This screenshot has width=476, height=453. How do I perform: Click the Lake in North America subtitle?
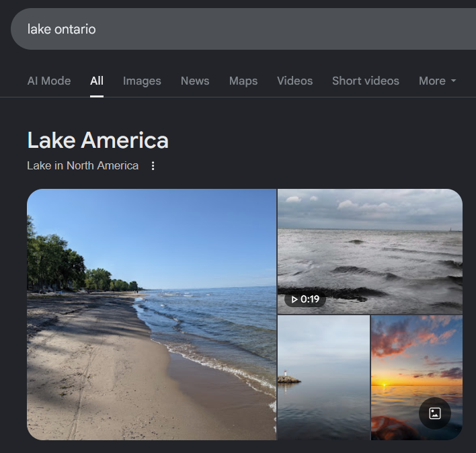click(83, 165)
